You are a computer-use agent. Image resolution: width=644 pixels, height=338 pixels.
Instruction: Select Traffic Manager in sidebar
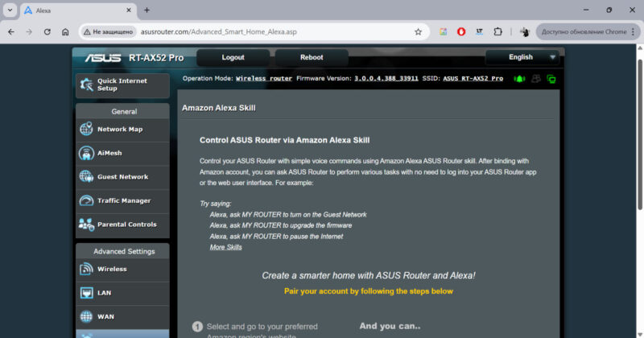[122, 200]
